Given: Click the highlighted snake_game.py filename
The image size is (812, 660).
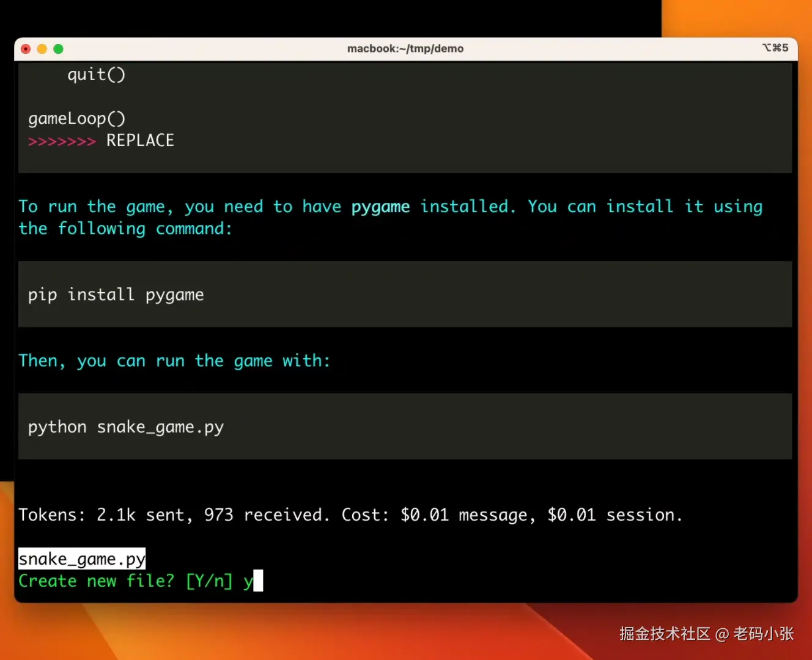Looking at the screenshot, I should click(x=82, y=558).
